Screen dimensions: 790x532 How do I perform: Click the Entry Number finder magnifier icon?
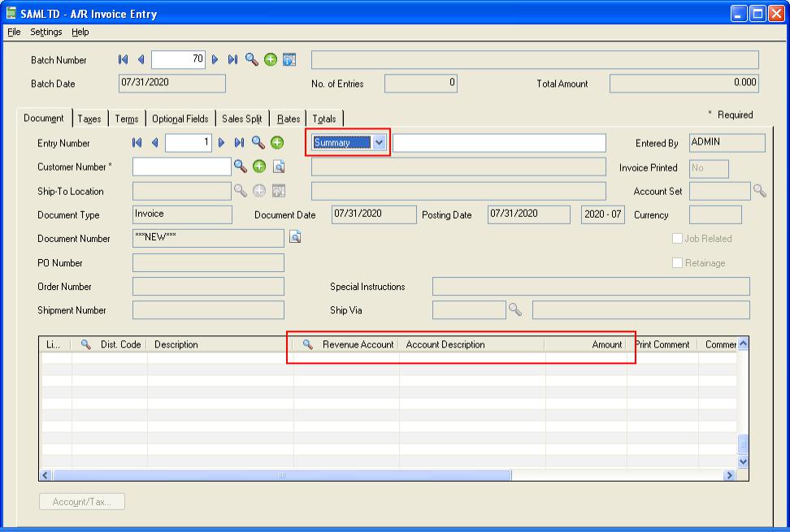(258, 143)
